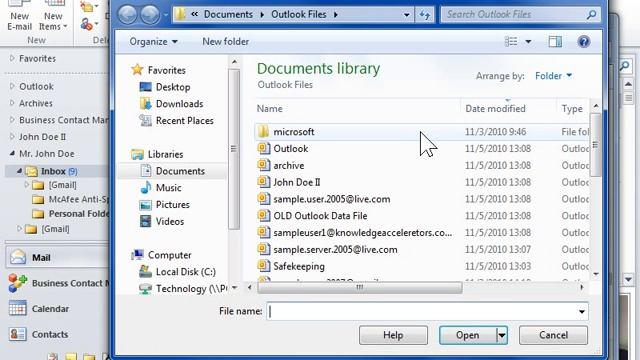Click the horizontal scrollbar in file list

pos(360,288)
